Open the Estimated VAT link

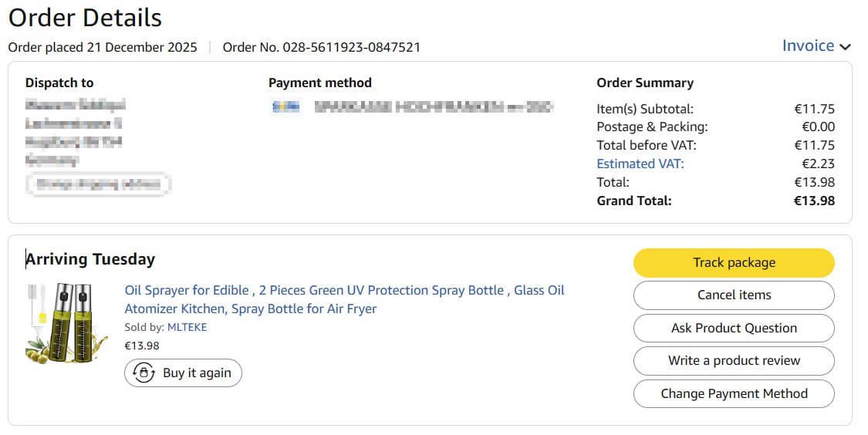coord(640,164)
